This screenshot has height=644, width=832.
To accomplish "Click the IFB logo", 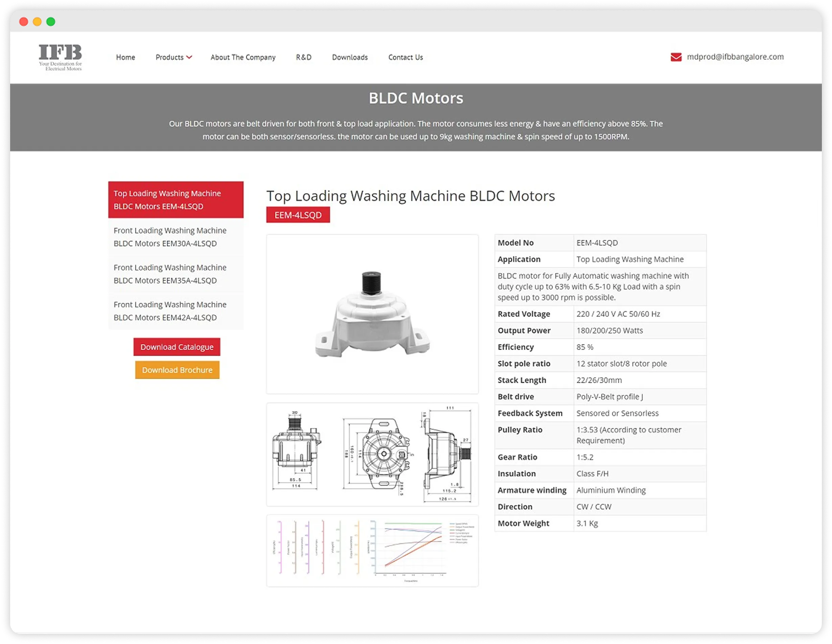I will (60, 57).
